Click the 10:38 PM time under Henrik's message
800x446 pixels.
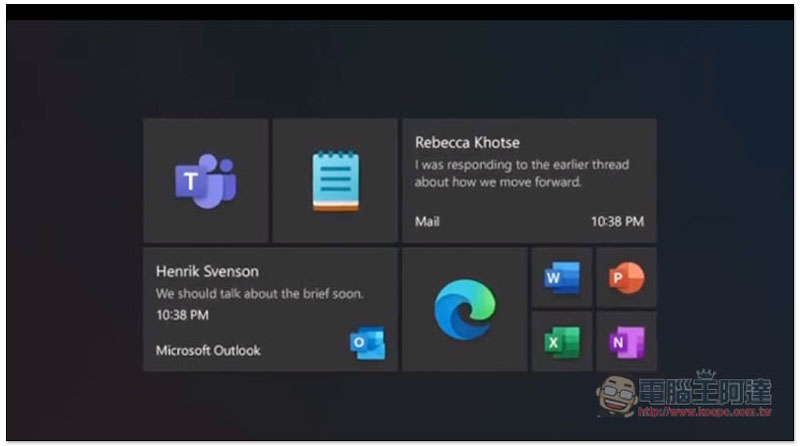click(182, 315)
